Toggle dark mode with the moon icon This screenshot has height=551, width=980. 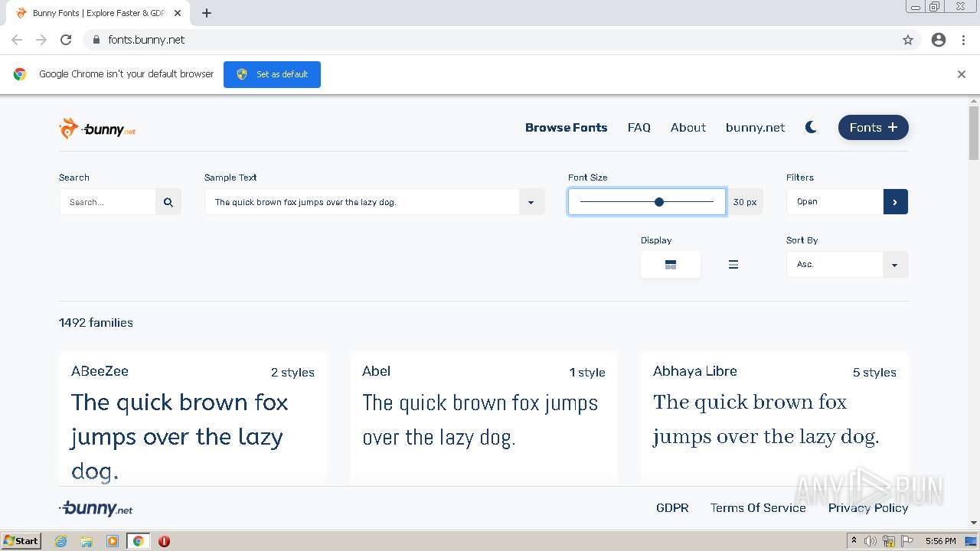coord(811,128)
